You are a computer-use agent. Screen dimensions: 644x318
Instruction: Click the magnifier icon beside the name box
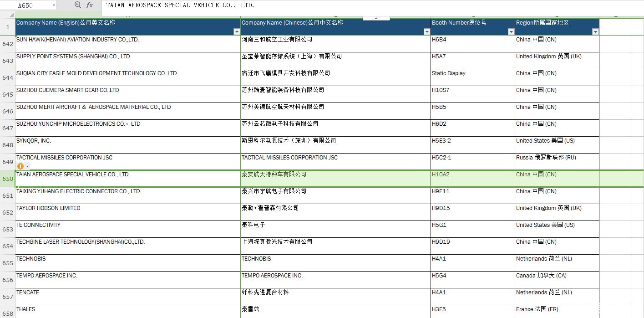point(77,5)
